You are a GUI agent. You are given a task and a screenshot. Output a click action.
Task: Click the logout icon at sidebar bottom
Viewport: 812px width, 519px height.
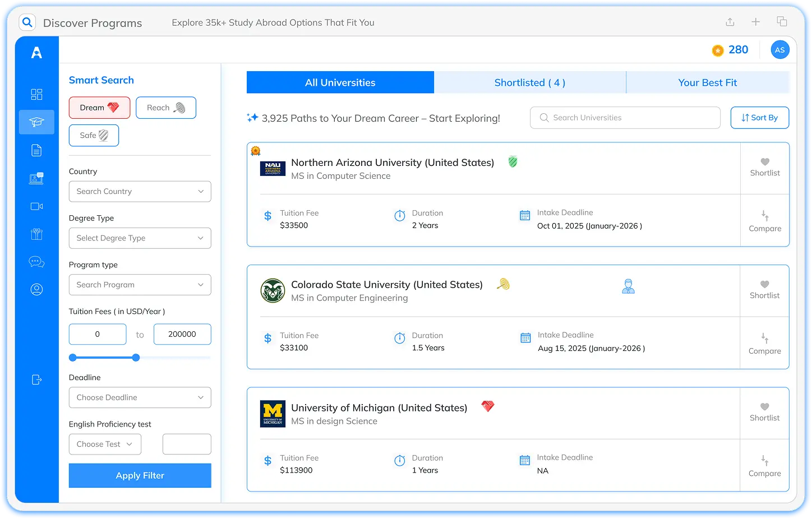point(36,379)
